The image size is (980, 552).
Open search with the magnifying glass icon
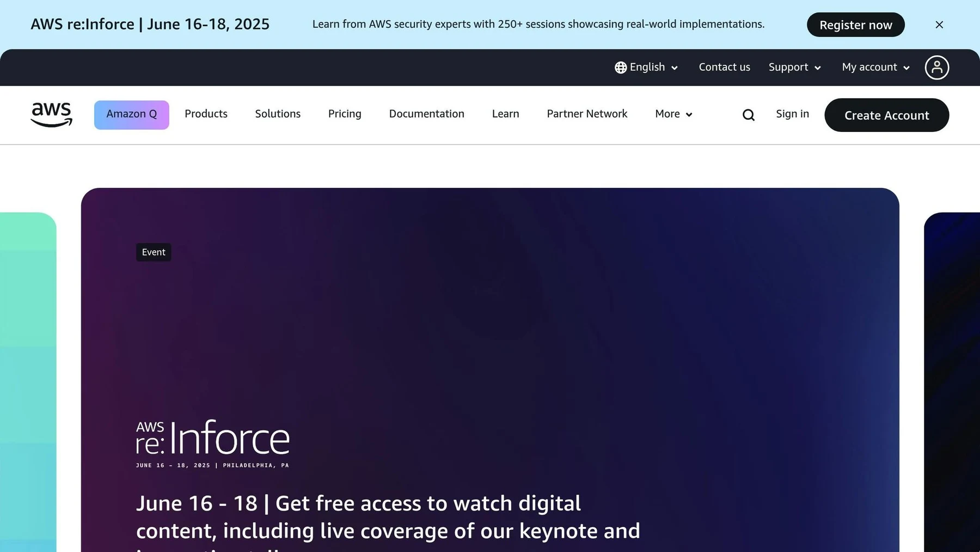[749, 115]
